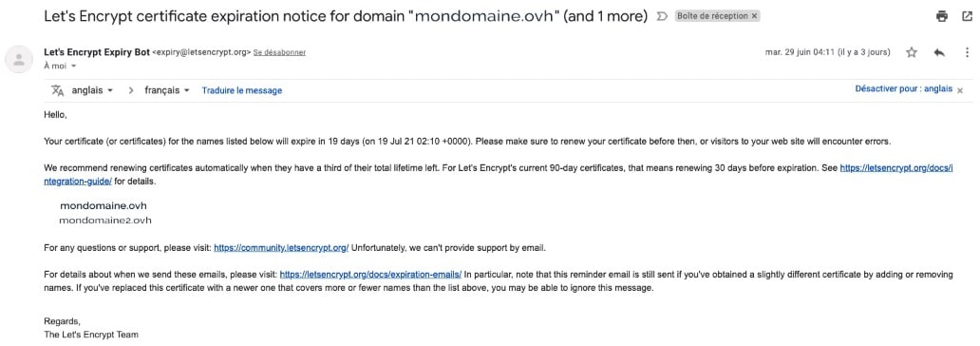Remove the Boîte de réception label

coord(754,16)
